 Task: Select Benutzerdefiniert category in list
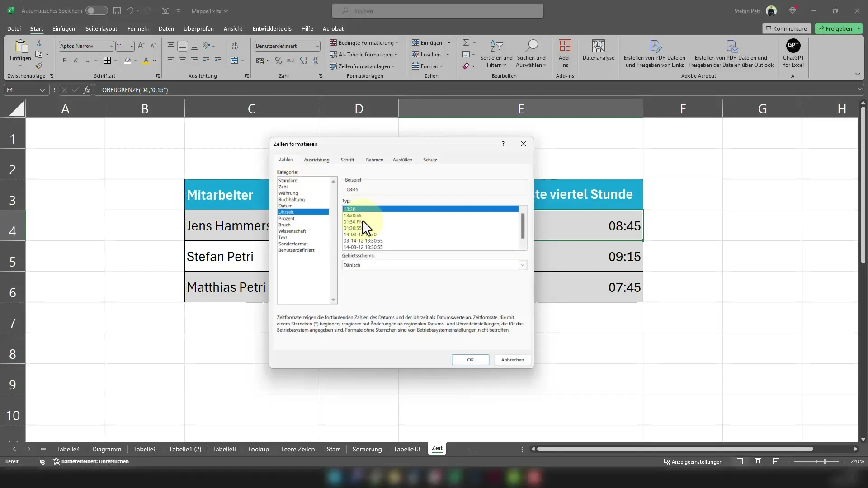303,250
